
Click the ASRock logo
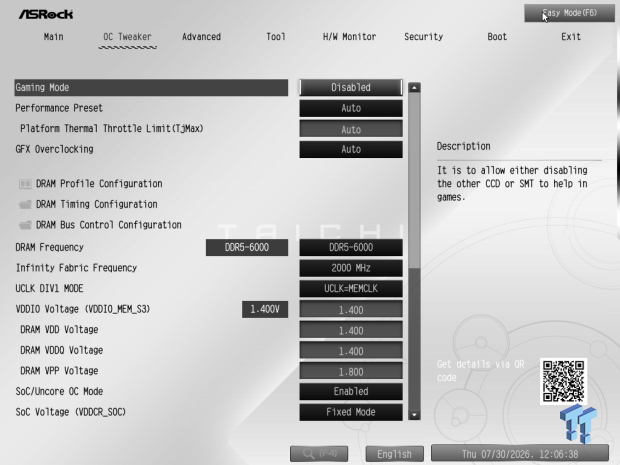(x=46, y=14)
